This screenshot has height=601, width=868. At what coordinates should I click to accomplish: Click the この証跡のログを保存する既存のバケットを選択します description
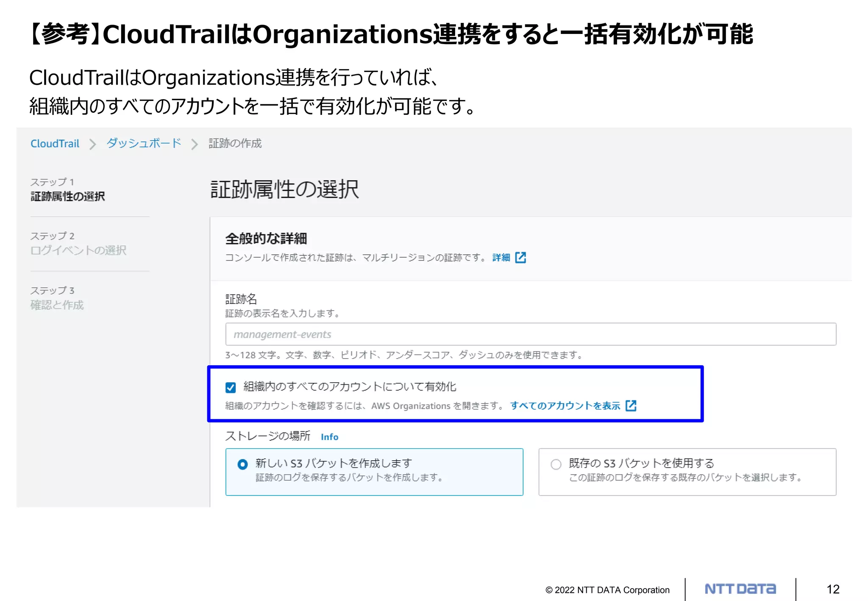(685, 478)
